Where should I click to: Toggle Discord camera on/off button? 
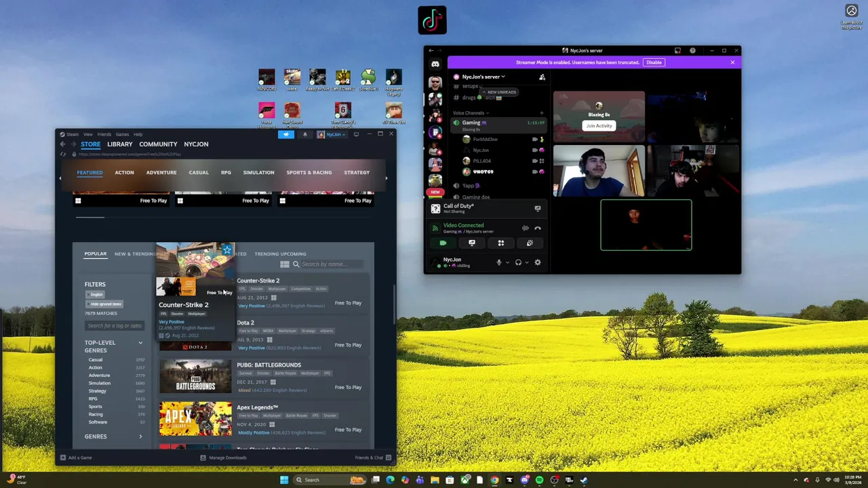[x=443, y=243]
